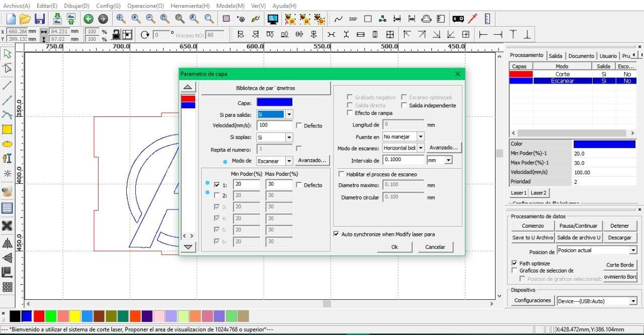Open the Dibujar(D) menu
Viewport: 644px width, 335px height.
76,6
